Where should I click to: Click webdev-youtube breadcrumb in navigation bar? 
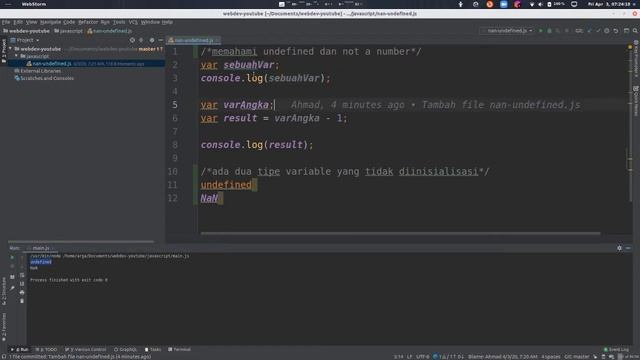point(26,31)
